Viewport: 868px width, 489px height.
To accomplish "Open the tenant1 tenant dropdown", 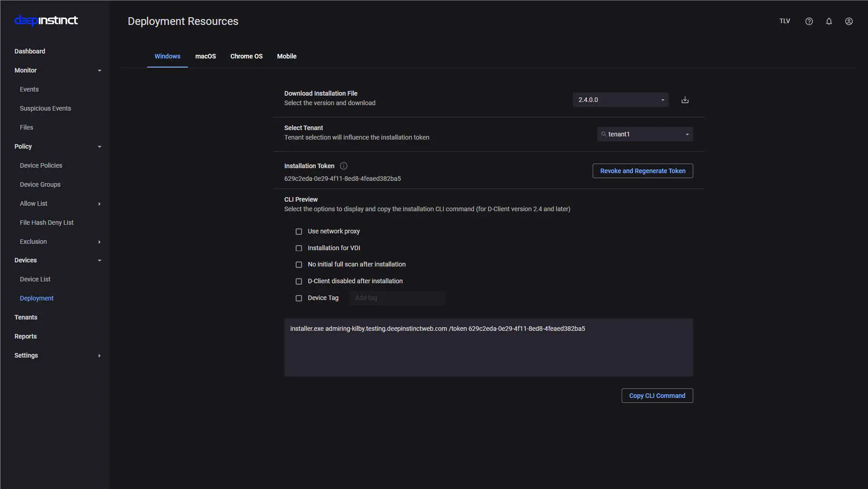I will point(645,134).
